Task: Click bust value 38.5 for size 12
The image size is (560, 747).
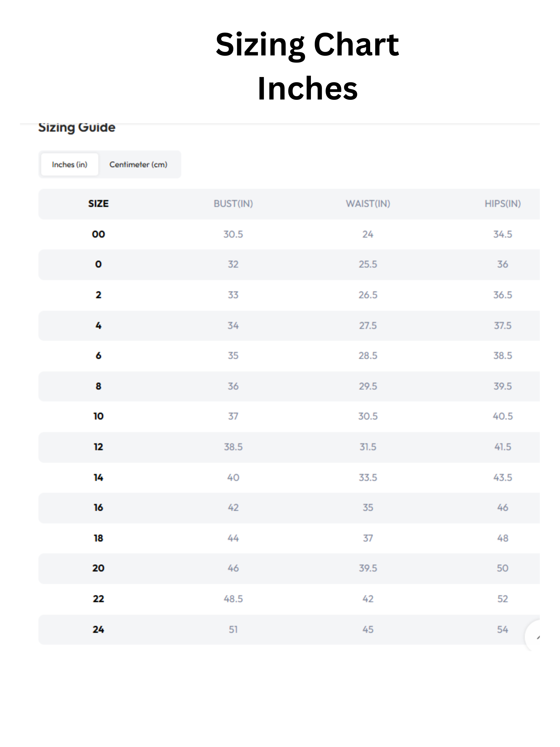Action: click(x=233, y=447)
